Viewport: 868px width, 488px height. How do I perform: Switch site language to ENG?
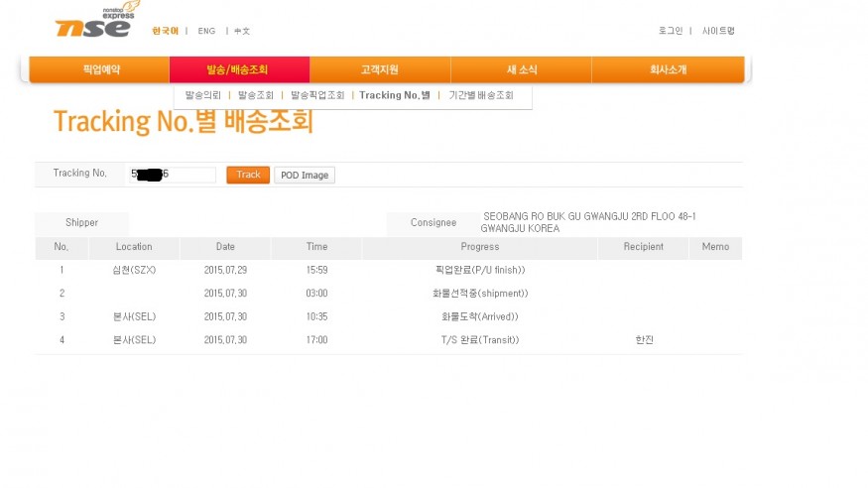[x=206, y=31]
